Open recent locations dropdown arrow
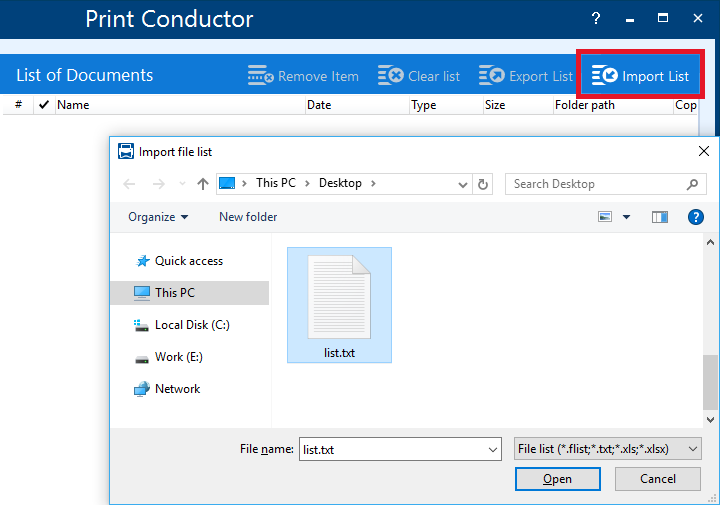720x505 pixels. tap(182, 184)
